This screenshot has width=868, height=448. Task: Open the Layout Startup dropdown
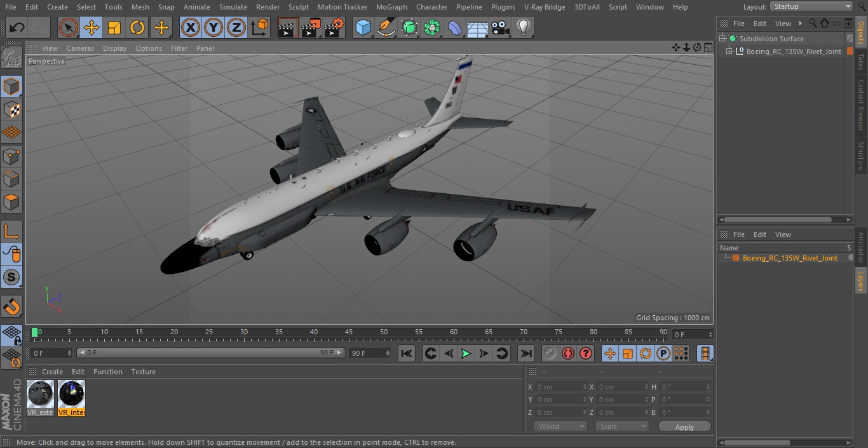(811, 6)
